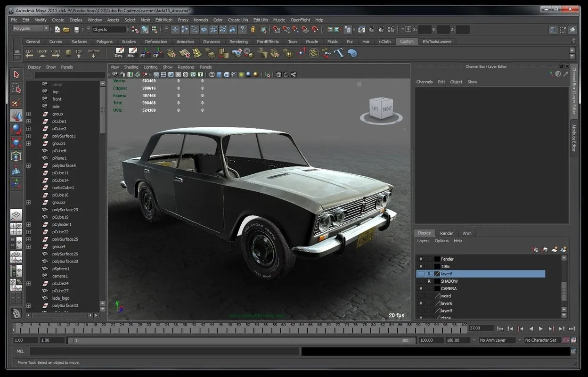Click the current frame field showing 37.00
This screenshot has height=377, width=588.
pyautogui.click(x=481, y=328)
